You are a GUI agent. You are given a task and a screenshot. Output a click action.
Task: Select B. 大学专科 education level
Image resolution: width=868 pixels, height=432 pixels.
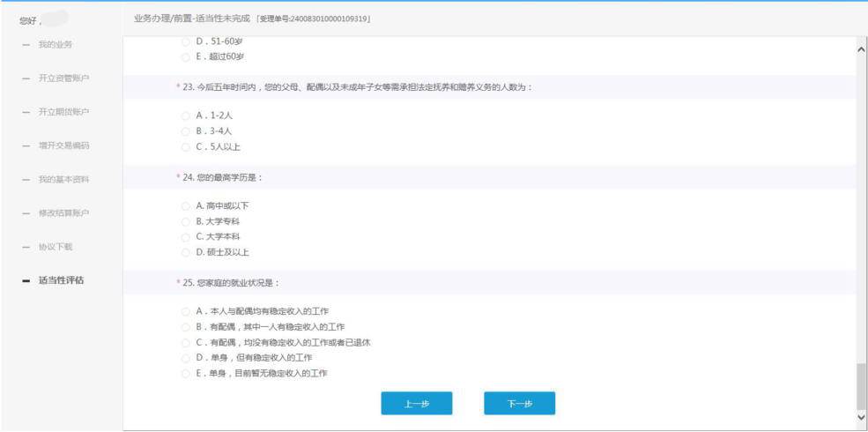pos(185,221)
